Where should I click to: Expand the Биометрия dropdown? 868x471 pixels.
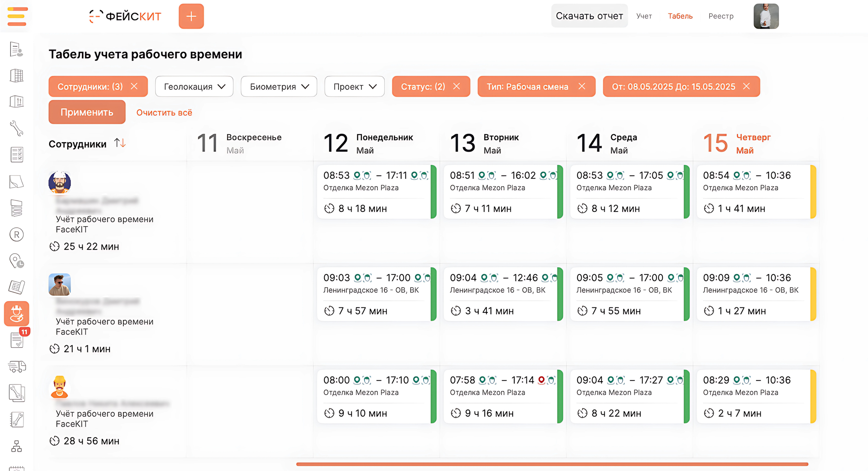279,86
